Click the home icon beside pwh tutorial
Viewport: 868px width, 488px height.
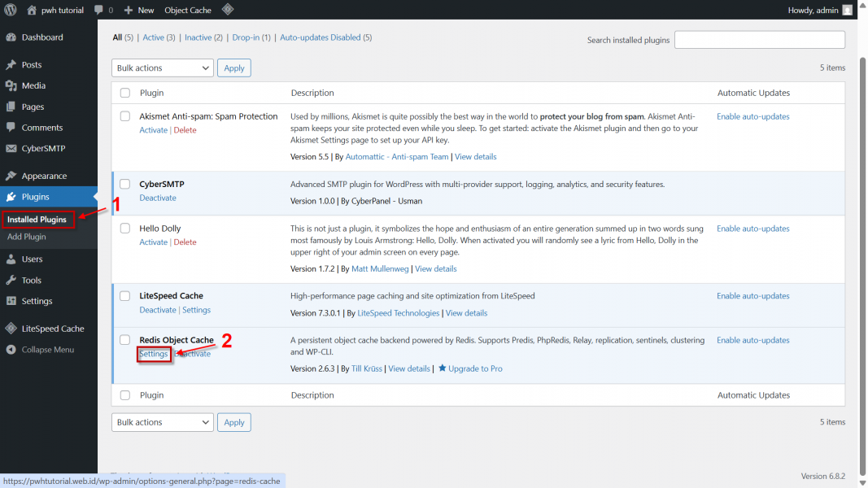coord(32,10)
